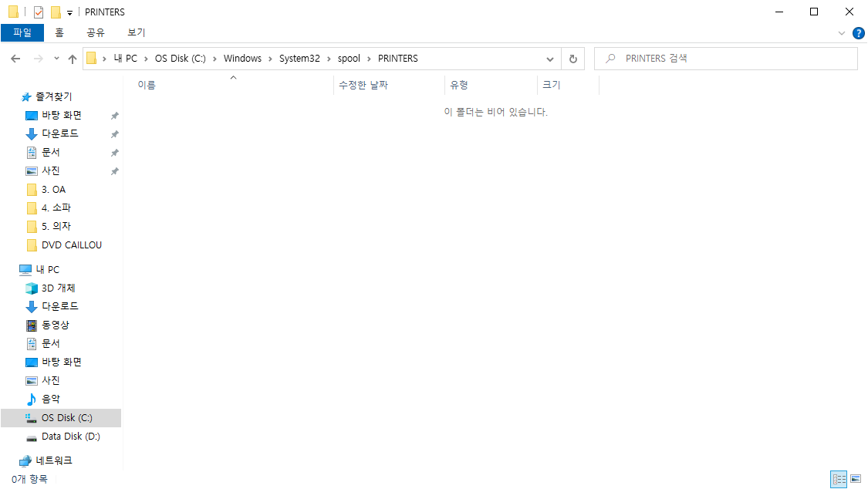Screen dimensions: 868x489
Task: Open the 파일 ribbon tab
Action: tap(22, 32)
